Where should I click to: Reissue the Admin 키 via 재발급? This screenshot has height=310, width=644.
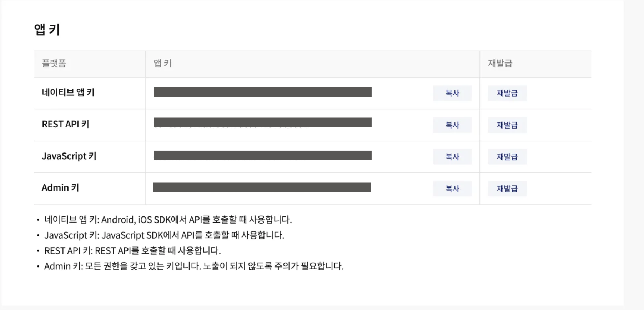(507, 189)
